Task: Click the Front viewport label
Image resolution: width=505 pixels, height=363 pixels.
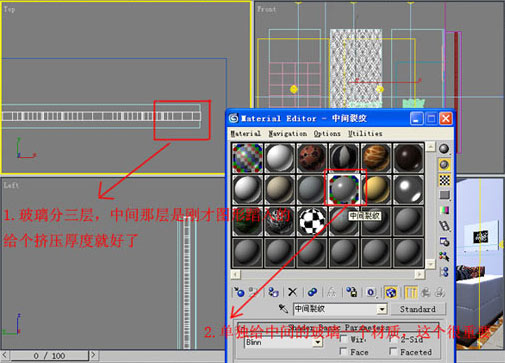Action: click(x=267, y=9)
